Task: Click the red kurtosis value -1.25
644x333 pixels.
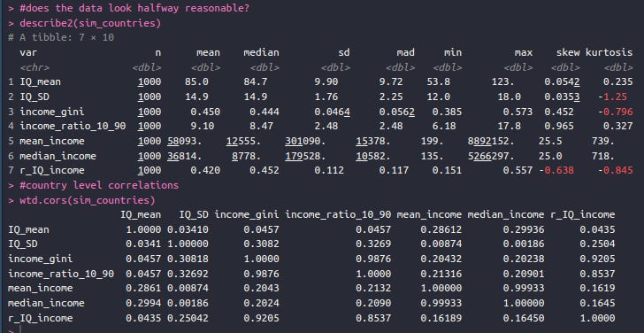Action: coord(612,97)
